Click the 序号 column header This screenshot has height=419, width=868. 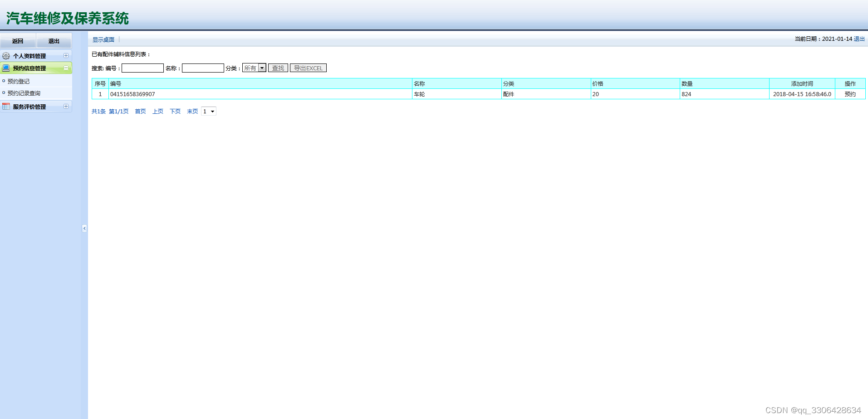coord(100,84)
